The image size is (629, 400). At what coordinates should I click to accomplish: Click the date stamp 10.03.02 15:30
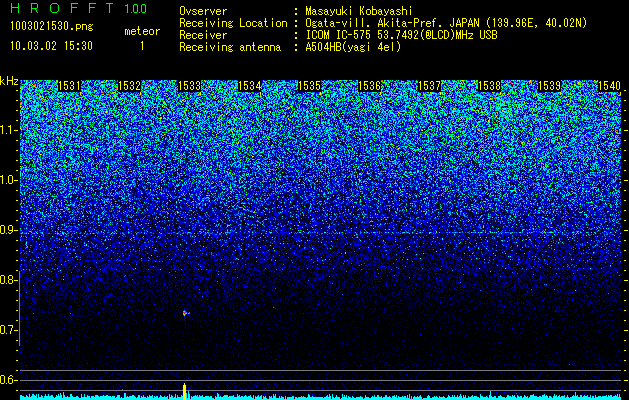coord(51,46)
